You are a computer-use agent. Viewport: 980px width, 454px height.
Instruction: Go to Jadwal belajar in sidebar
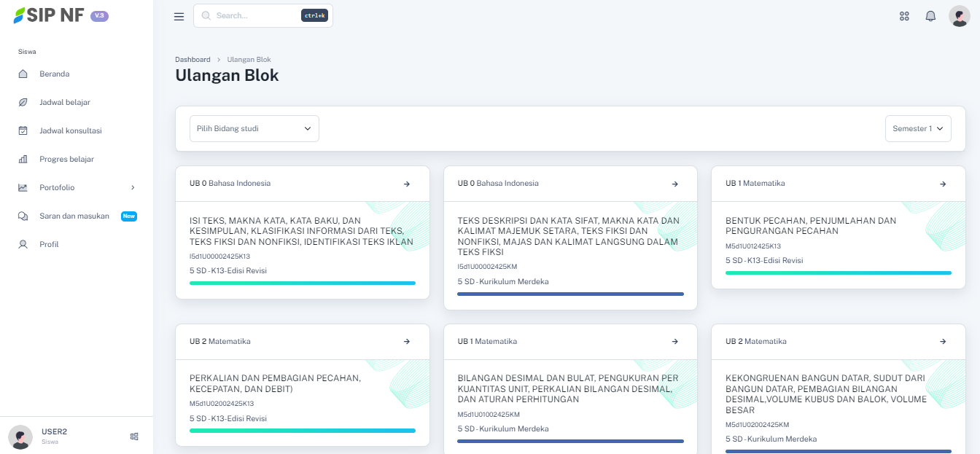(x=65, y=102)
